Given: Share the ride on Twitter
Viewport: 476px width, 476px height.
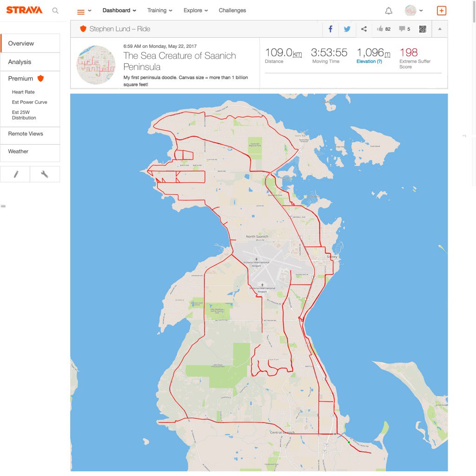Looking at the screenshot, I should click(347, 29).
